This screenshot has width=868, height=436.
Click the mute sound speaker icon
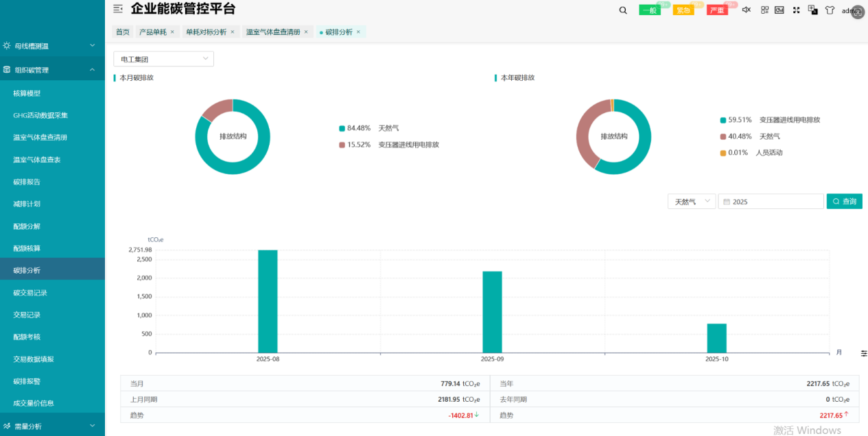[x=747, y=10]
